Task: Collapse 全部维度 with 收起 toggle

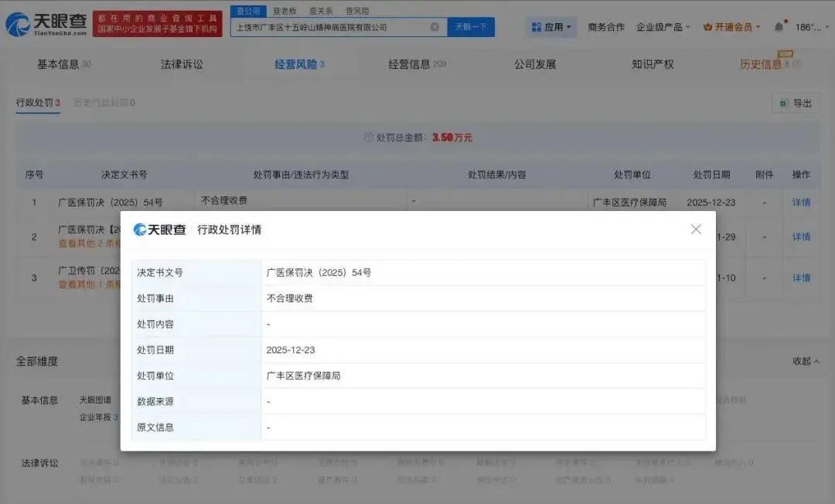Action: 806,361
